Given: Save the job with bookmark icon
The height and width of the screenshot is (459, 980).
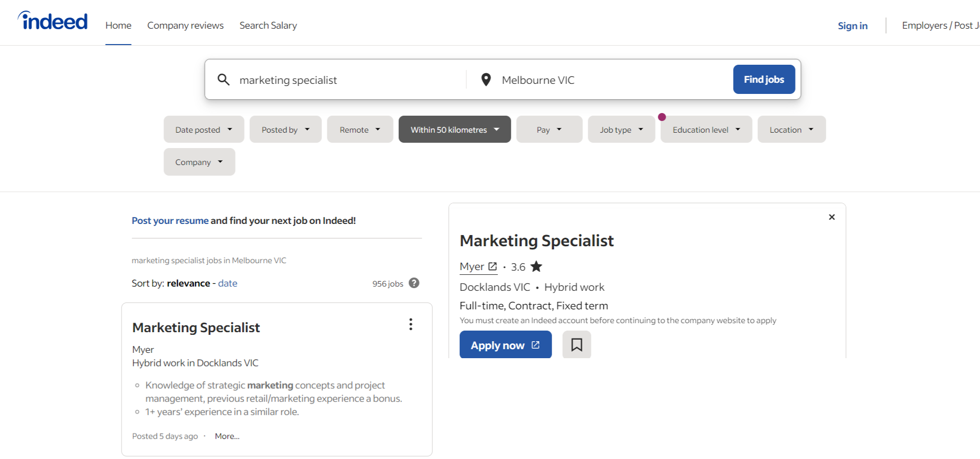Looking at the screenshot, I should tap(576, 345).
